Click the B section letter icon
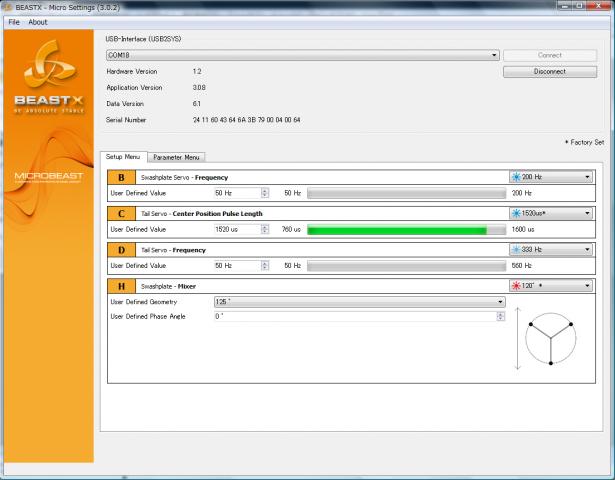 pyautogui.click(x=121, y=177)
